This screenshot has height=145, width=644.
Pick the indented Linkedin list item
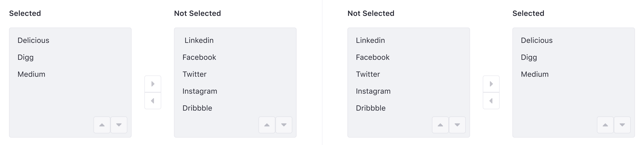pyautogui.click(x=199, y=40)
